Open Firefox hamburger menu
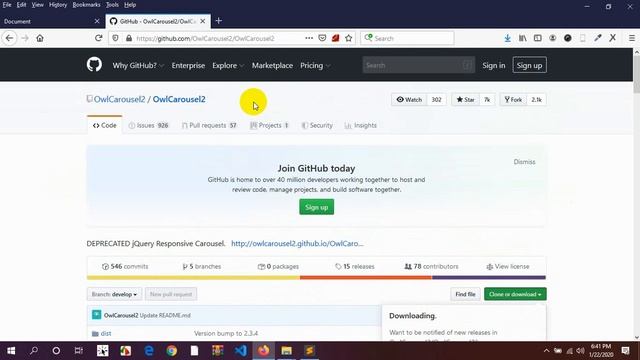 coord(631,38)
